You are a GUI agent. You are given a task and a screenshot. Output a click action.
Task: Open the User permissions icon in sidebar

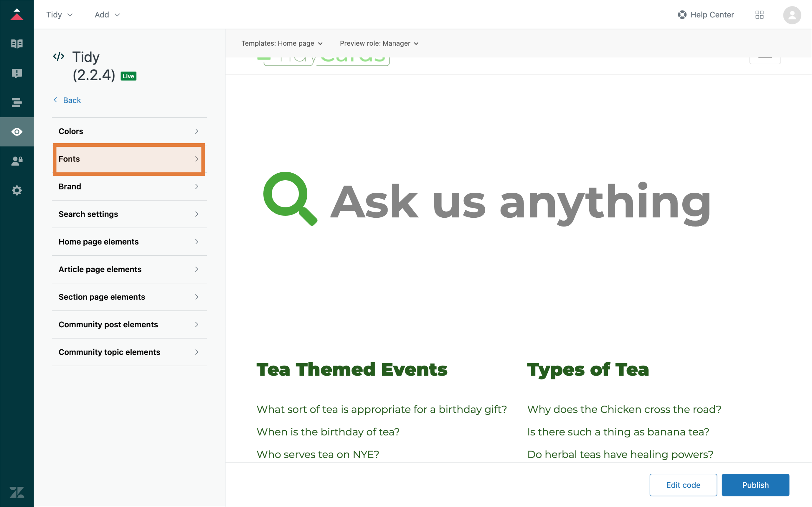[17, 161]
